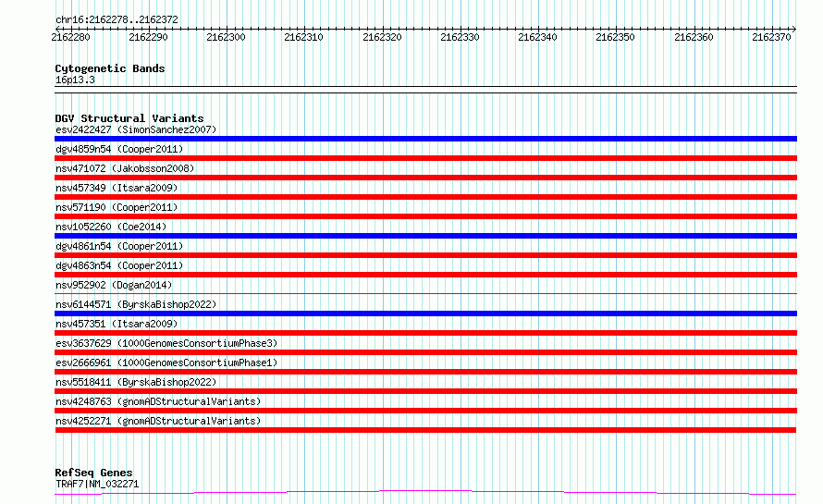The width and height of the screenshot is (823, 504).
Task: Open the TRAF7|NM_032271 gene label
Action: point(97,484)
